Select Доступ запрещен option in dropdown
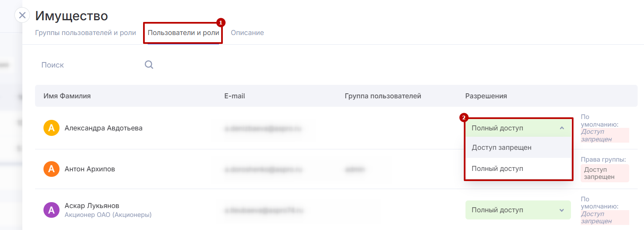The image size is (644, 230). click(x=501, y=148)
